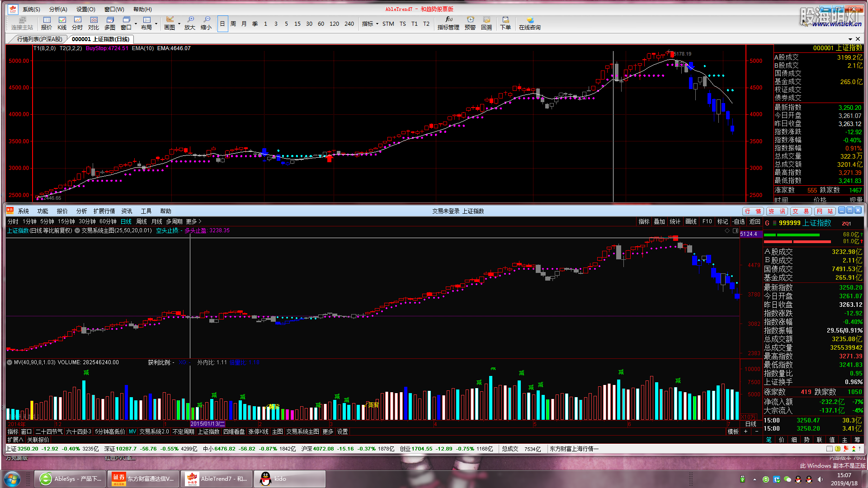The image size is (868, 488).
Task: Click the 布局 layout icon
Action: (x=146, y=23)
